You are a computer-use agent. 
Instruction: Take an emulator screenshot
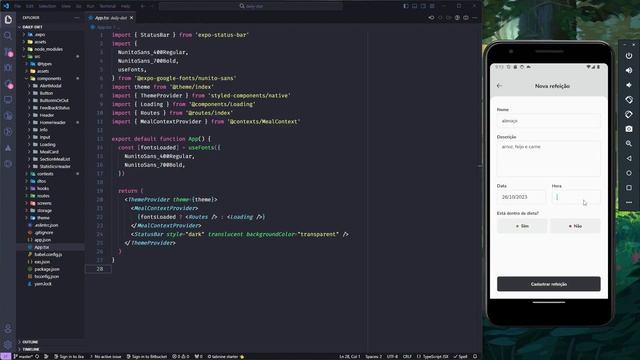click(629, 129)
